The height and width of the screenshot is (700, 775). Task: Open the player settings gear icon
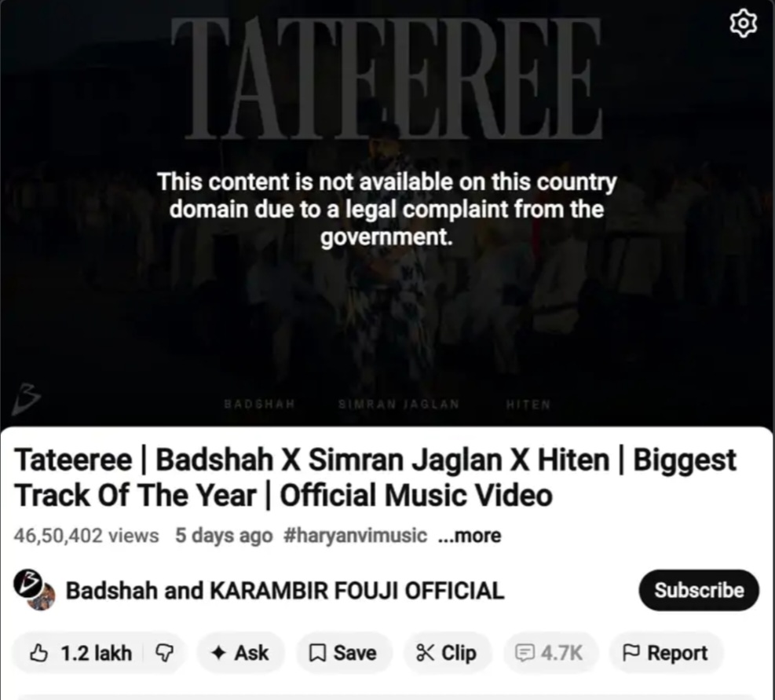pos(743,24)
